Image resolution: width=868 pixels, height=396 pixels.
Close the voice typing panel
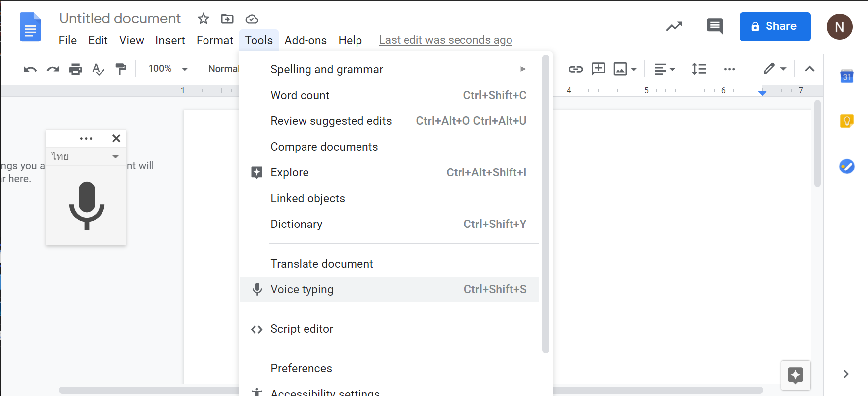point(116,138)
